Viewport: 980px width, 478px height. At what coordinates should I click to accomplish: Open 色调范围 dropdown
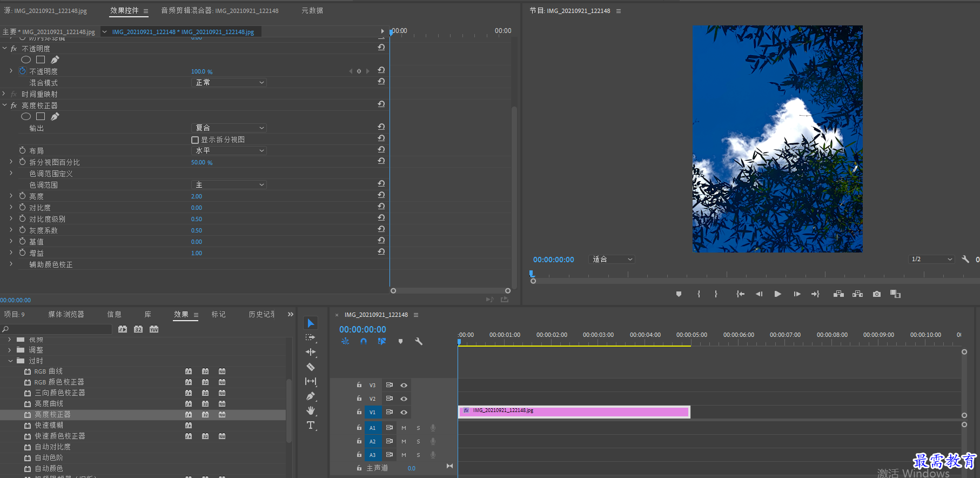[230, 185]
